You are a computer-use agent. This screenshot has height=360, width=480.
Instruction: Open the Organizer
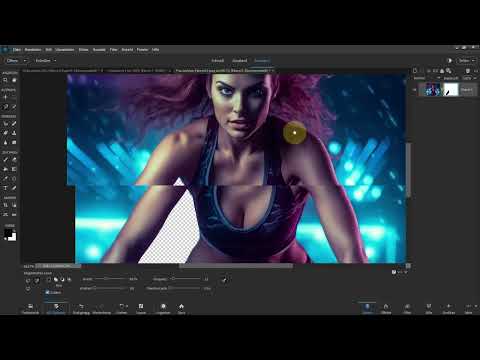[163, 309]
